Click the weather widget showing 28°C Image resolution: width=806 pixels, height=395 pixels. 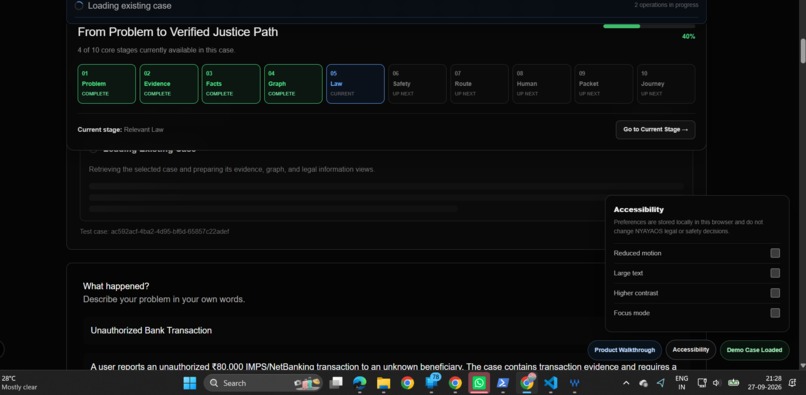point(20,383)
